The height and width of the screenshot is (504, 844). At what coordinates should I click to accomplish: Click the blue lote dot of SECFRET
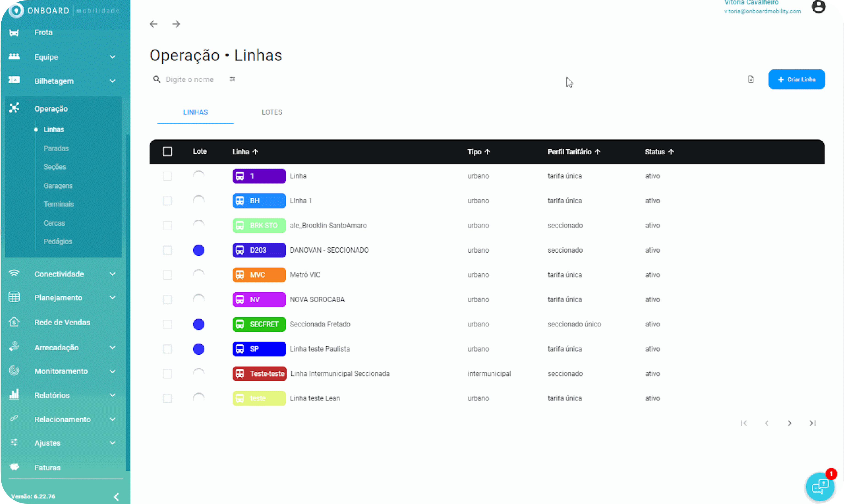pos(199,324)
